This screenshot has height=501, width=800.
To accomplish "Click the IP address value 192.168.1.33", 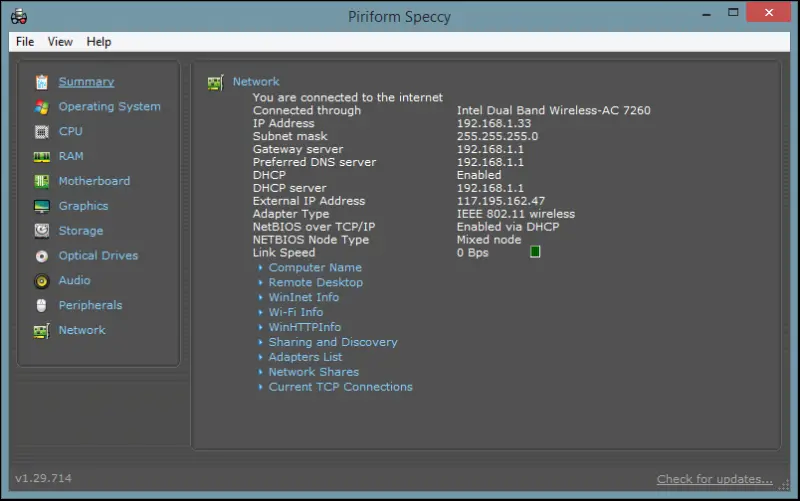I will tap(494, 123).
